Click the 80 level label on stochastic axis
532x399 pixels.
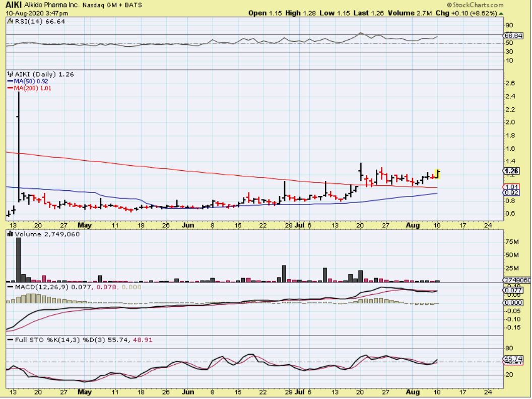click(x=509, y=349)
